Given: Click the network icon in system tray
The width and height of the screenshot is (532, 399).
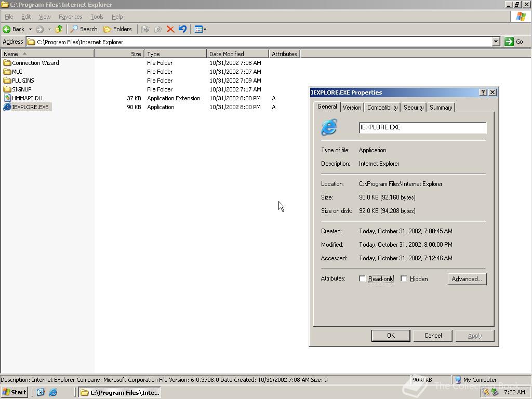Looking at the screenshot, I should [495, 393].
